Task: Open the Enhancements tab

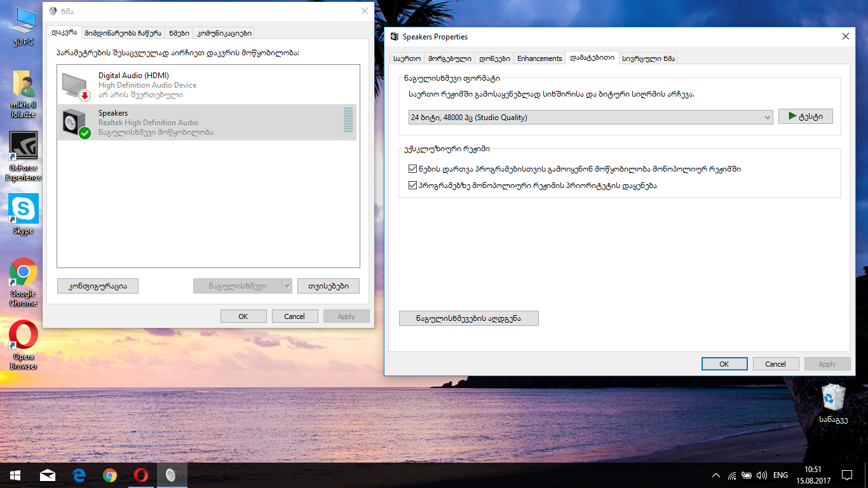Action: [x=539, y=58]
